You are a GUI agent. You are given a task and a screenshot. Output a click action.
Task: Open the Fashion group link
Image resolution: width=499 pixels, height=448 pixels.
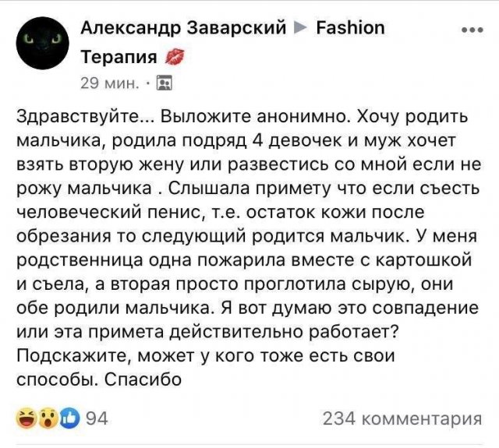pyautogui.click(x=351, y=29)
